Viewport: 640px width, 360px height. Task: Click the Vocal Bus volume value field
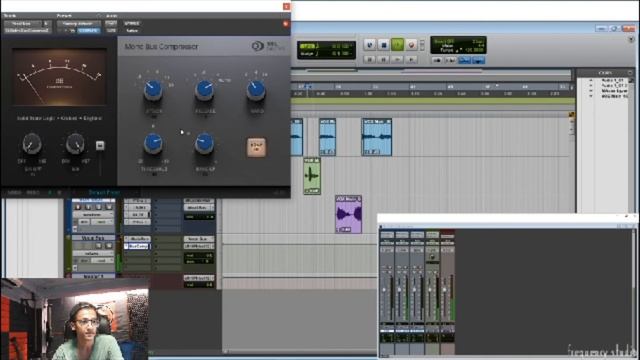pos(199,256)
